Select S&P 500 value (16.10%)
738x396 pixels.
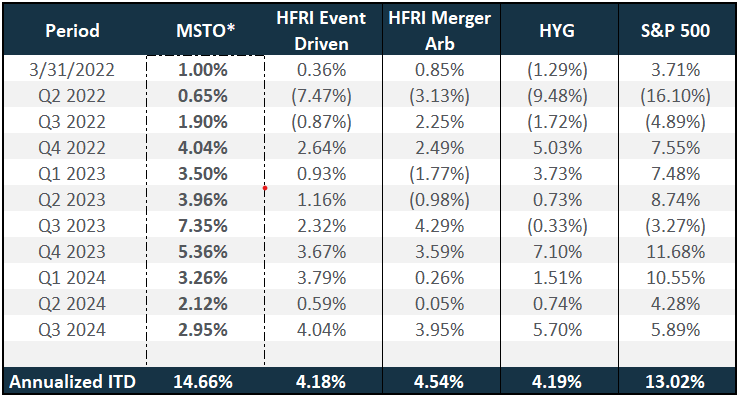675,96
